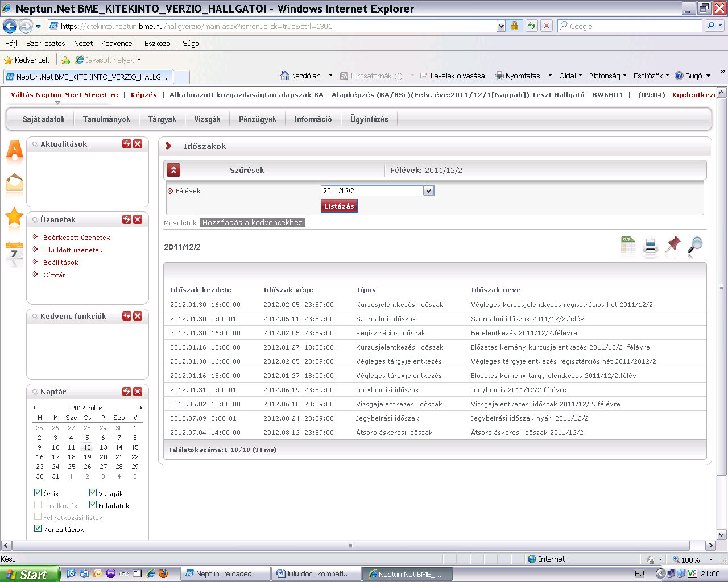Viewport: 728px width, 582px height.
Task: Open the Eszközök command bar dropdown
Action: (x=651, y=76)
